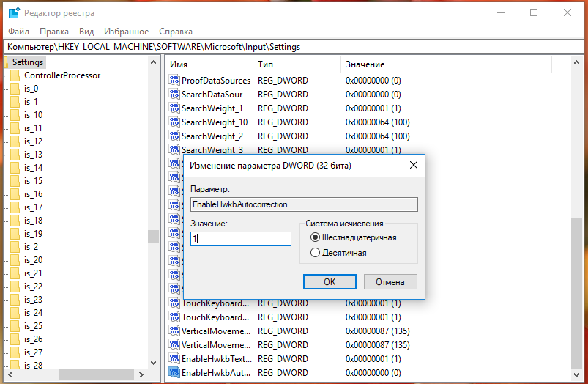This screenshot has width=588, height=384.
Task: Click the is_16 folder icon
Action: tap(15, 194)
